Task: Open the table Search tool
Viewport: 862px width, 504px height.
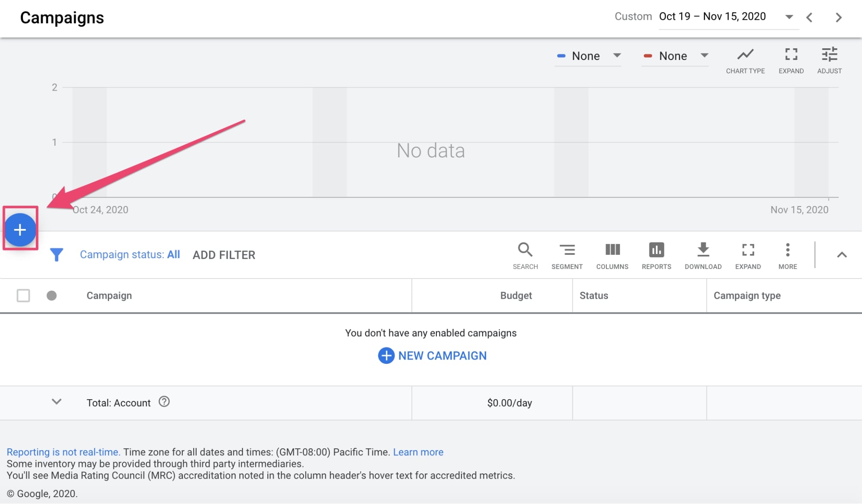Action: [x=525, y=255]
